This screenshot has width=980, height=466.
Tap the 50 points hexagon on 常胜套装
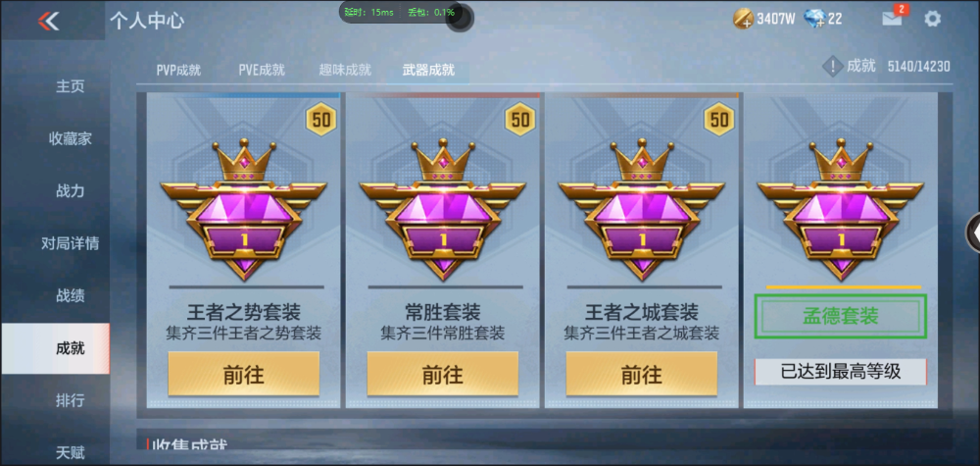(x=520, y=119)
